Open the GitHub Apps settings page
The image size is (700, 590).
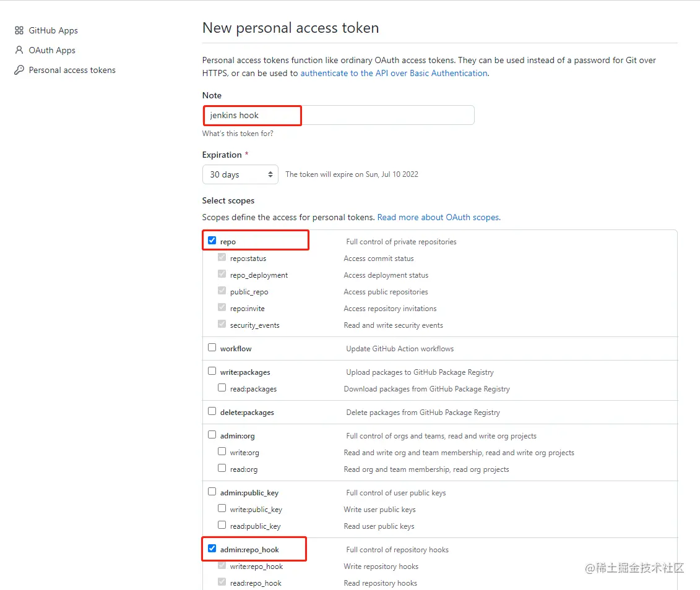tap(53, 30)
